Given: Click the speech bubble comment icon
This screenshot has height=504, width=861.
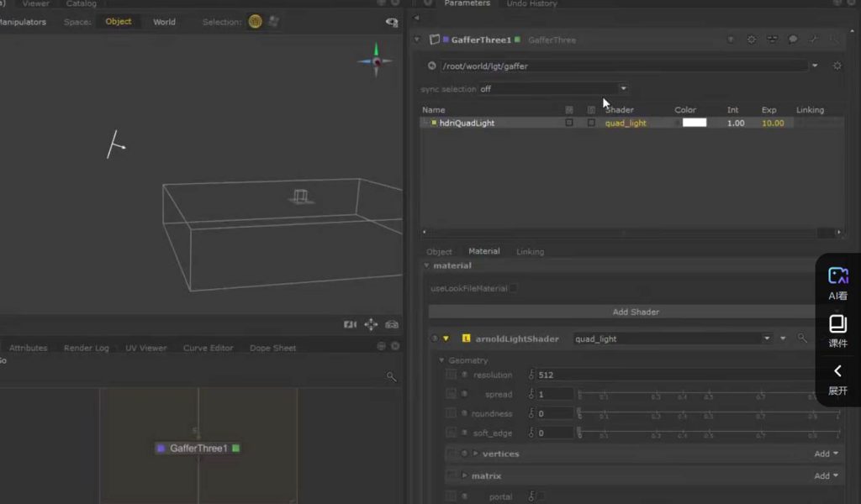Looking at the screenshot, I should coord(792,39).
